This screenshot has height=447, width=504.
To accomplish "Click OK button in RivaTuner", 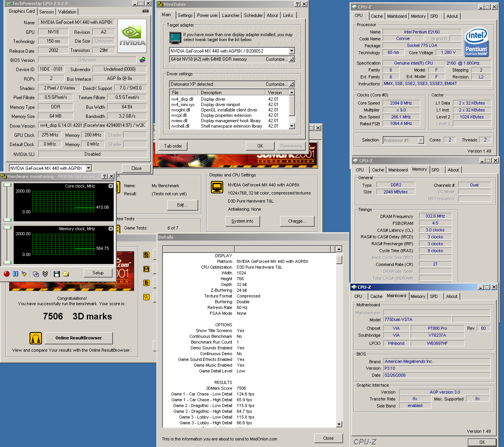I will click(x=260, y=146).
